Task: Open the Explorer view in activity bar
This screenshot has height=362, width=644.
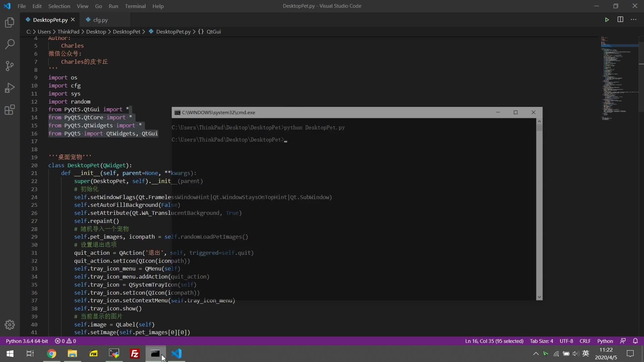Action: click(10, 22)
